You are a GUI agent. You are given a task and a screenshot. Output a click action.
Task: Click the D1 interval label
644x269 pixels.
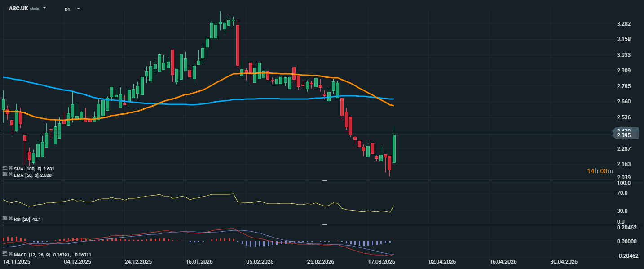click(x=67, y=9)
